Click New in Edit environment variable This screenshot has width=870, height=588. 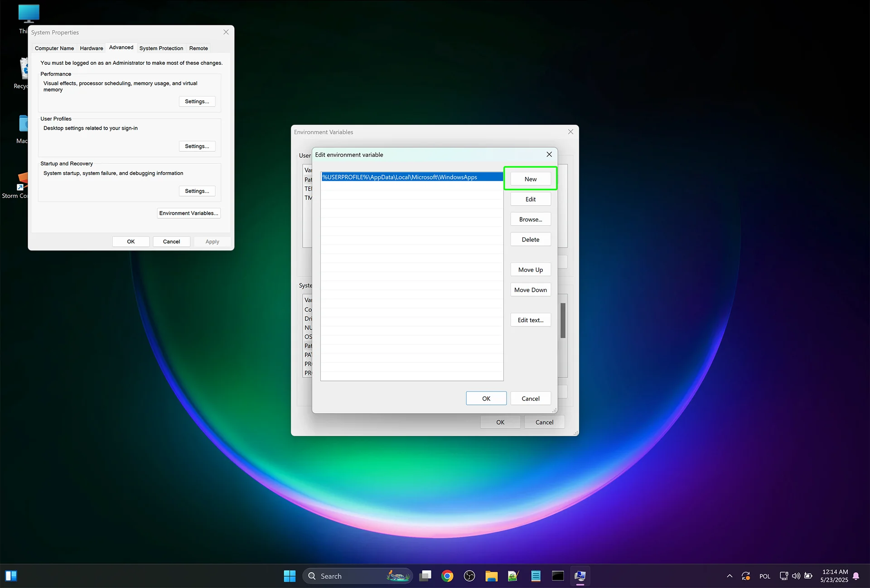tap(530, 179)
